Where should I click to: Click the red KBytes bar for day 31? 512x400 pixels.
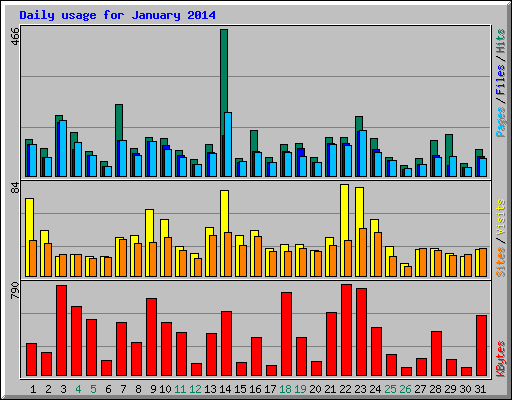coord(482,346)
